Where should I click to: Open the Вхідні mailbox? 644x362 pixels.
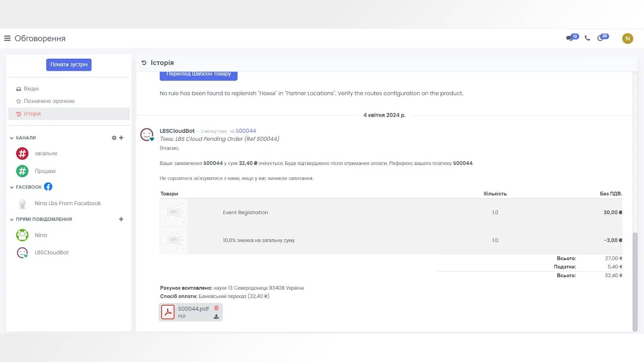31,88
